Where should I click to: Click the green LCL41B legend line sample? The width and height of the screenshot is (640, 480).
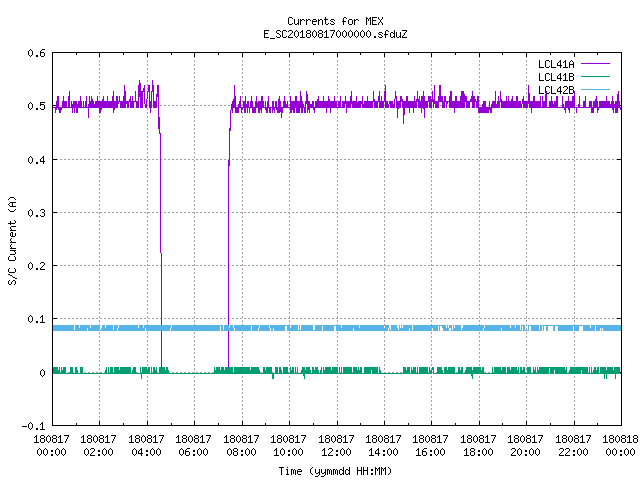point(595,77)
